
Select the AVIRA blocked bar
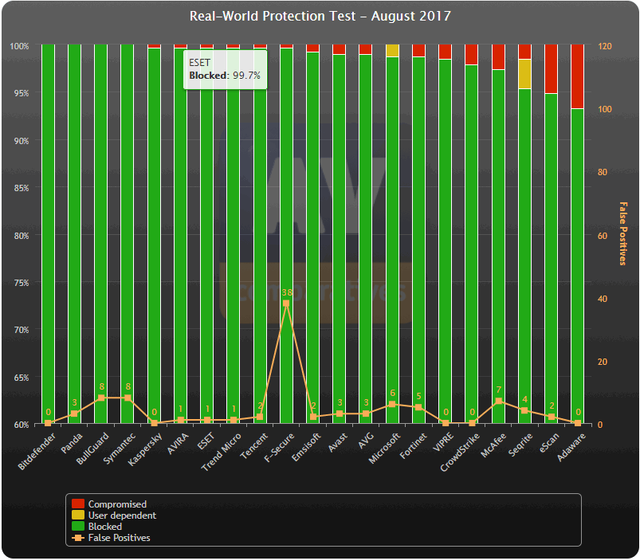point(180,236)
